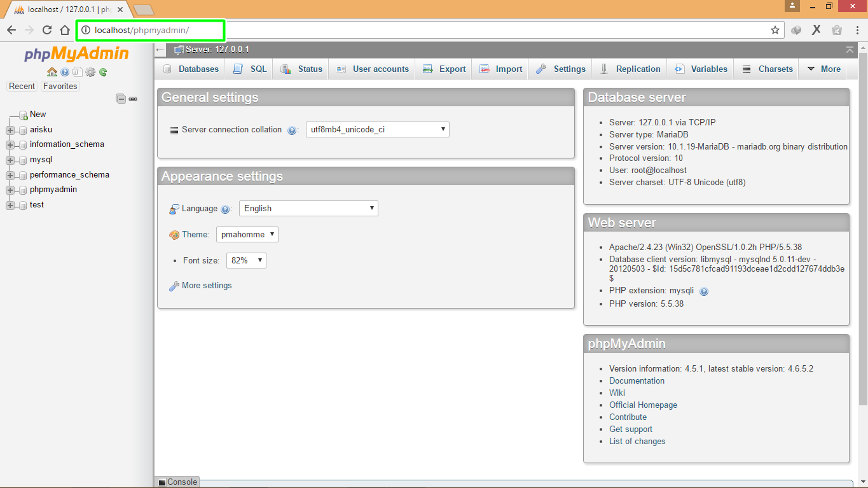This screenshot has height=488, width=868.
Task: Expand the mysql database tree node
Action: point(9,159)
